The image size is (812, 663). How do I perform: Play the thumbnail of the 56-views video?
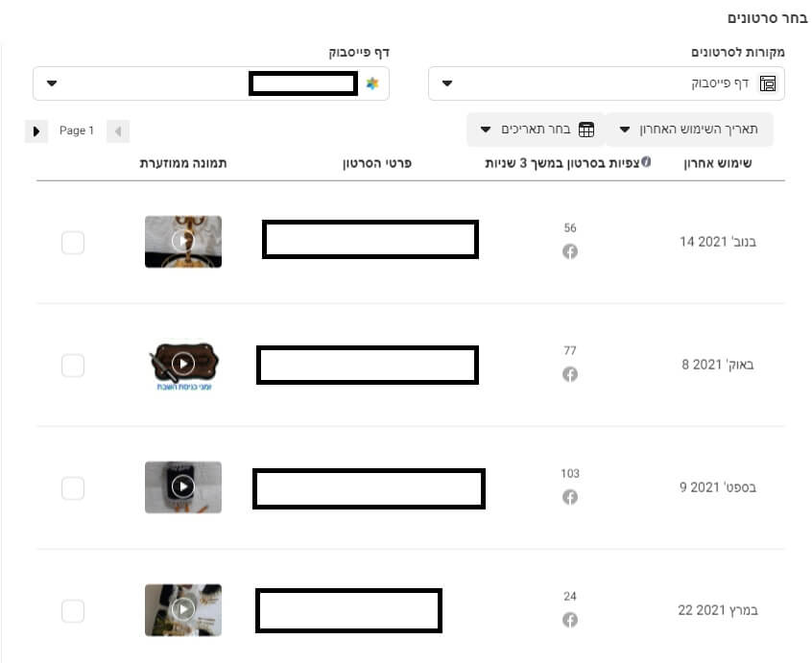[183, 241]
